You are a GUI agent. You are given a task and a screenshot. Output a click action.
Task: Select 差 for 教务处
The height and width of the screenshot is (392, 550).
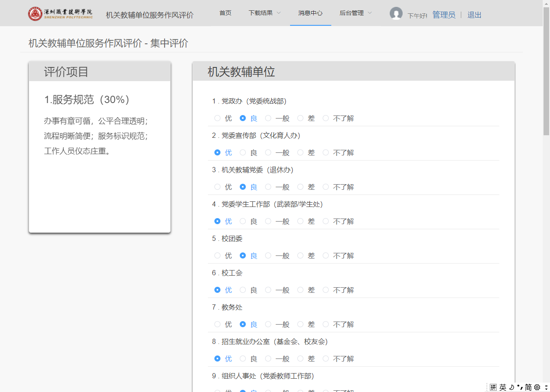(300, 324)
